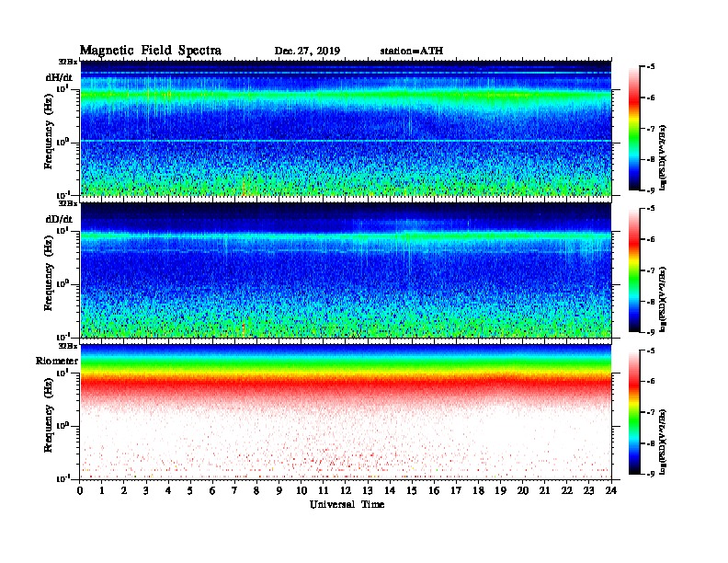Click hour '16' on the time axis
The height and width of the screenshot is (563, 728).
coord(434,490)
